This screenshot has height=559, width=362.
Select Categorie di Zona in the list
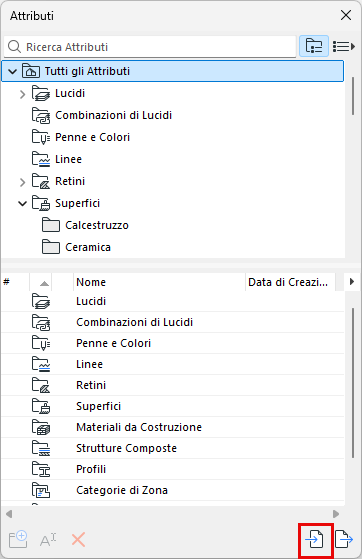click(122, 491)
